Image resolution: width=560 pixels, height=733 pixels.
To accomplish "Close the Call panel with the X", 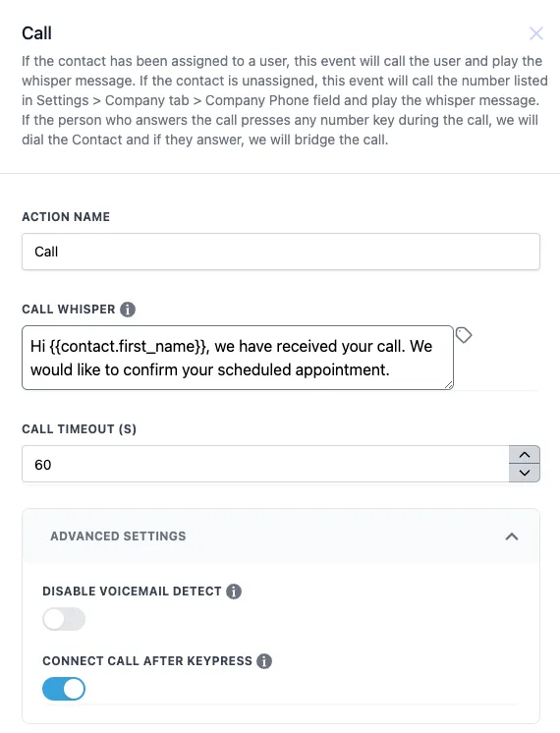I will coord(536,33).
